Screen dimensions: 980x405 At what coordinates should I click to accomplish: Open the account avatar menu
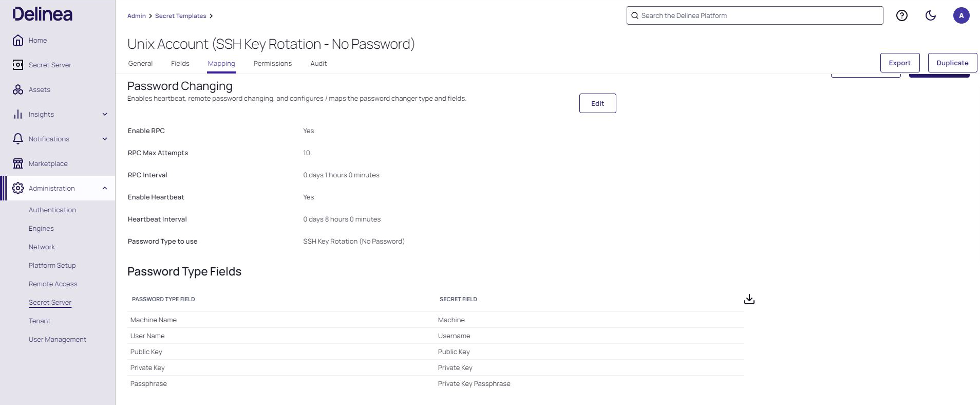pyautogui.click(x=962, y=15)
